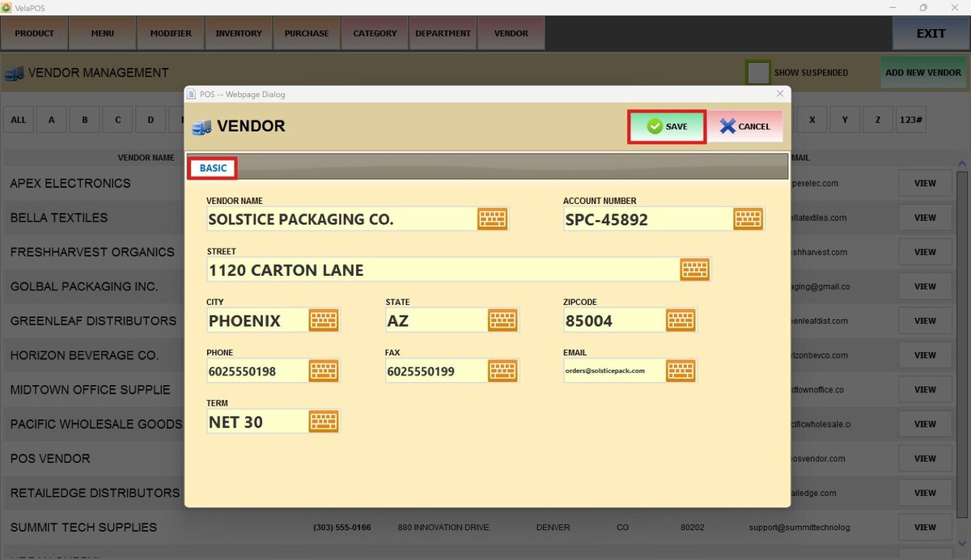Open keyboard icon beside Vendor Name field
This screenshot has height=560, width=971.
pos(492,219)
